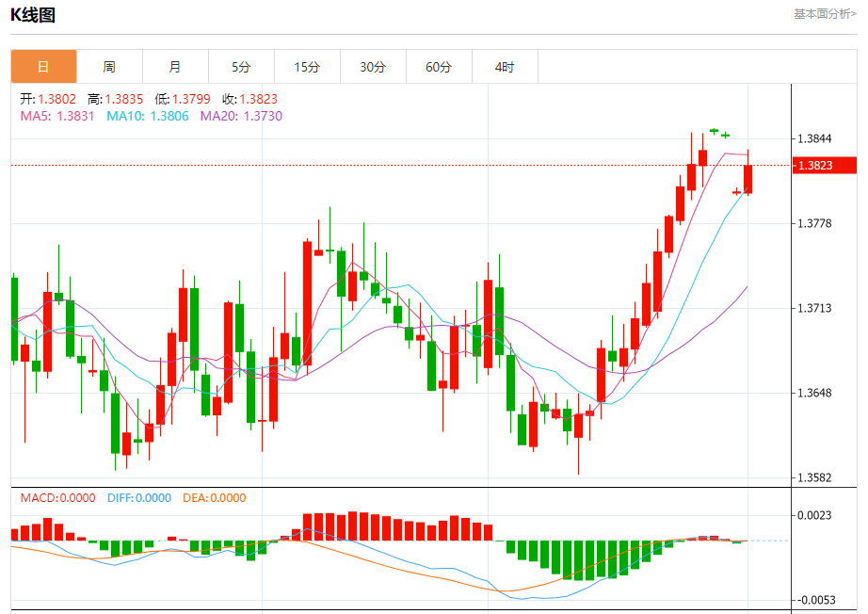The height and width of the screenshot is (614, 868).
Task: Switch to the 月 monthly tab
Action: [x=175, y=67]
